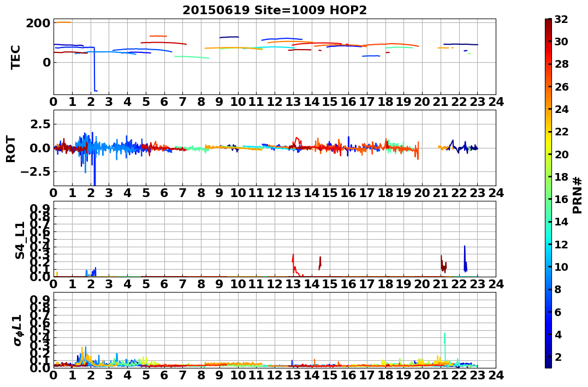
Task: Click the 2.5 tick on the ROT axis
Action: coord(40,124)
